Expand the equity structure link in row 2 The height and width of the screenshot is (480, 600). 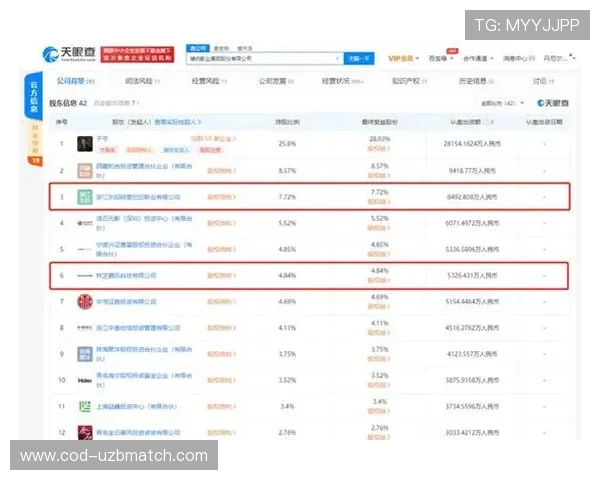222,171
